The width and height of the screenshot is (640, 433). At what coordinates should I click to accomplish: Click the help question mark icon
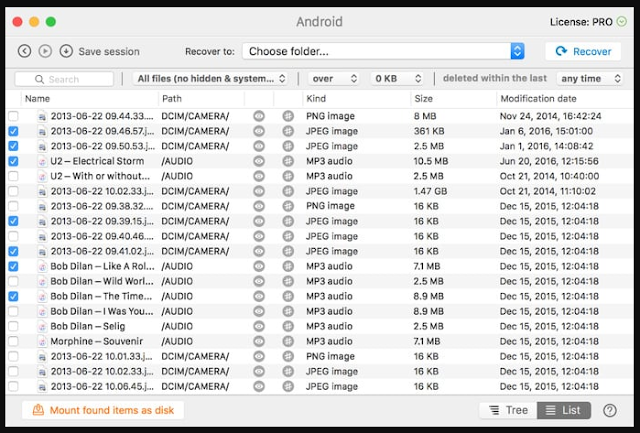point(610,411)
